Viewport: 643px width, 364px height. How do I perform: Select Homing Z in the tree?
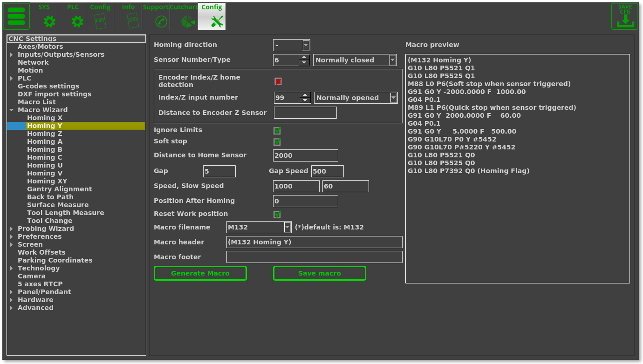(x=44, y=134)
